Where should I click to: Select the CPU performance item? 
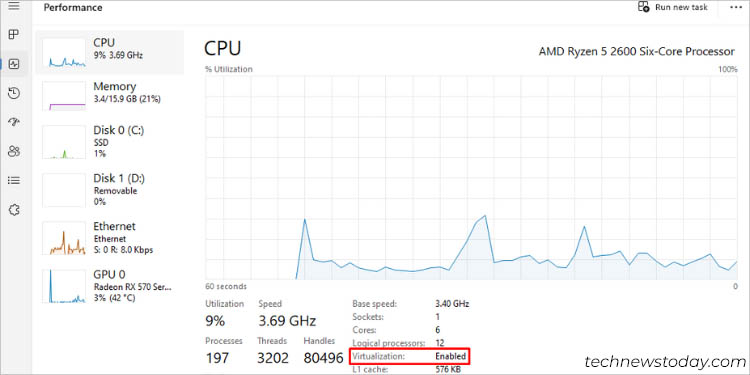click(110, 53)
